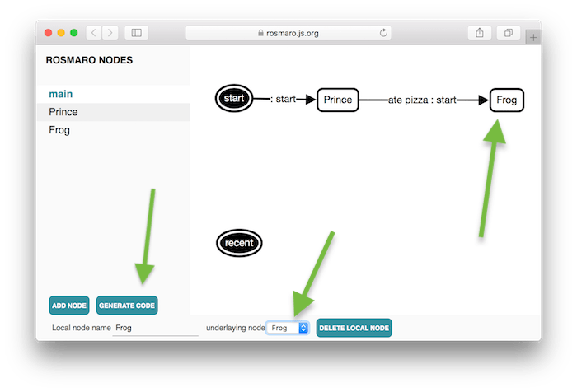577x392 pixels.
Task: Open the Safari share menu
Action: [480, 33]
